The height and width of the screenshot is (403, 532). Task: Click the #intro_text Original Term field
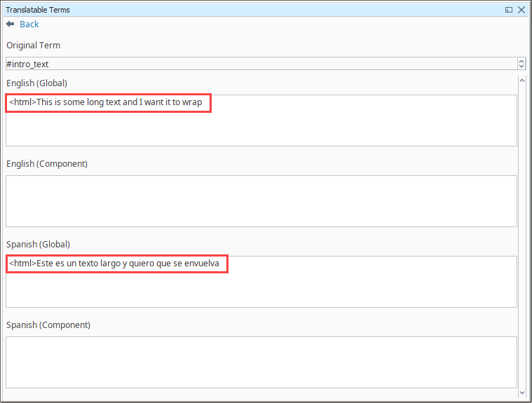point(259,64)
